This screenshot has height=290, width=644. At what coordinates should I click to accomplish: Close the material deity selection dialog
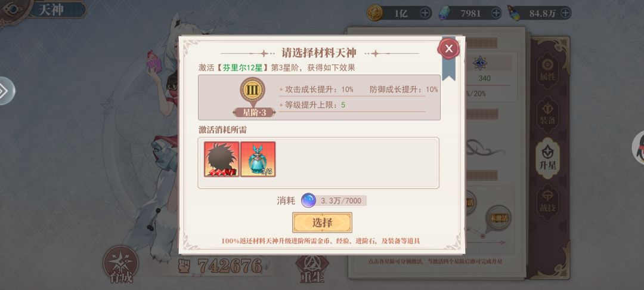[x=449, y=49]
